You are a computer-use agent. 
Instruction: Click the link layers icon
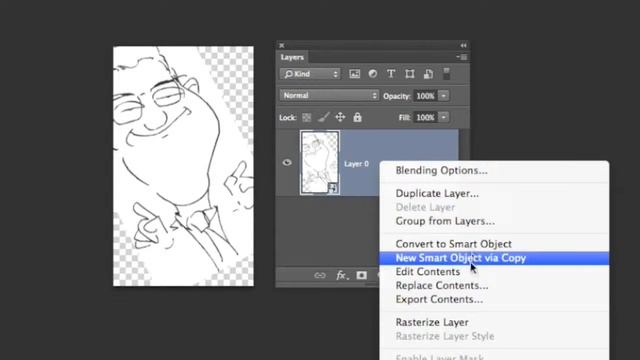[320, 276]
